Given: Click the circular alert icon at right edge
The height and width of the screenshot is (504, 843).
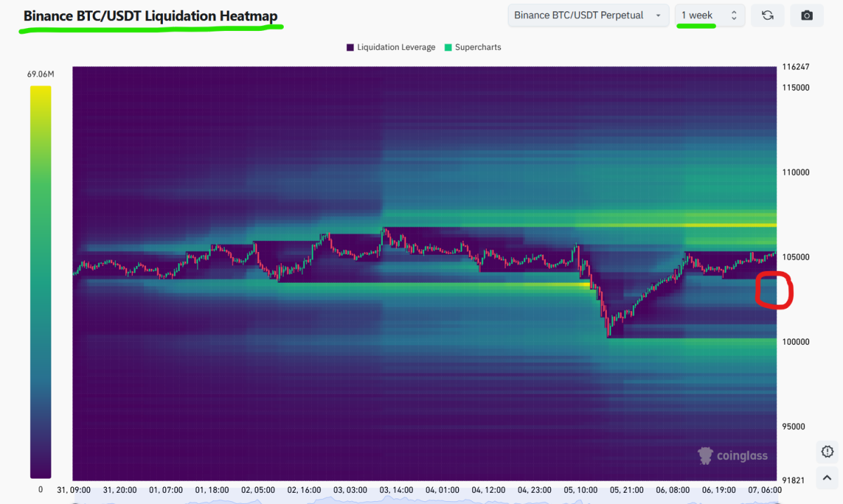Looking at the screenshot, I should coord(827,451).
